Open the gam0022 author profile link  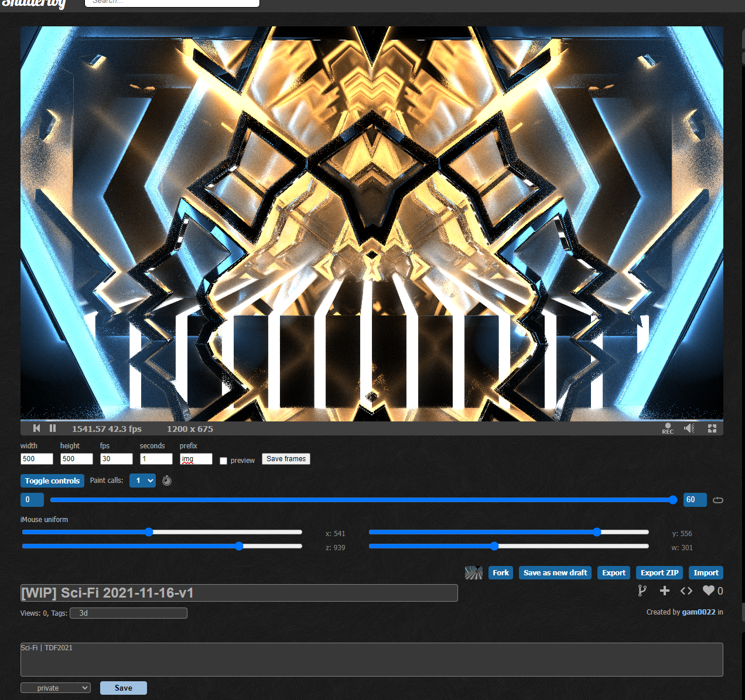point(698,612)
